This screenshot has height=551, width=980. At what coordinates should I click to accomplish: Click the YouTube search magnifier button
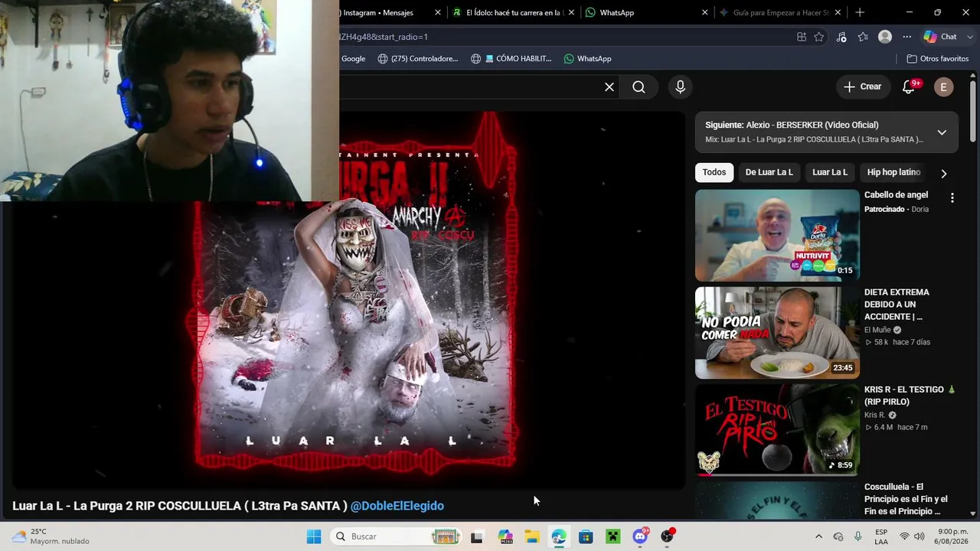(639, 87)
